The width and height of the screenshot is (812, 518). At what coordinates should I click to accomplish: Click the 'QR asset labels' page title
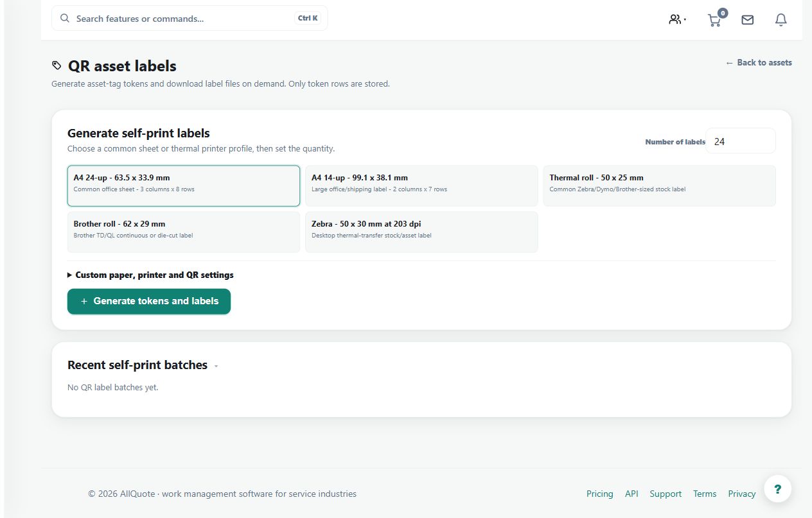(122, 66)
